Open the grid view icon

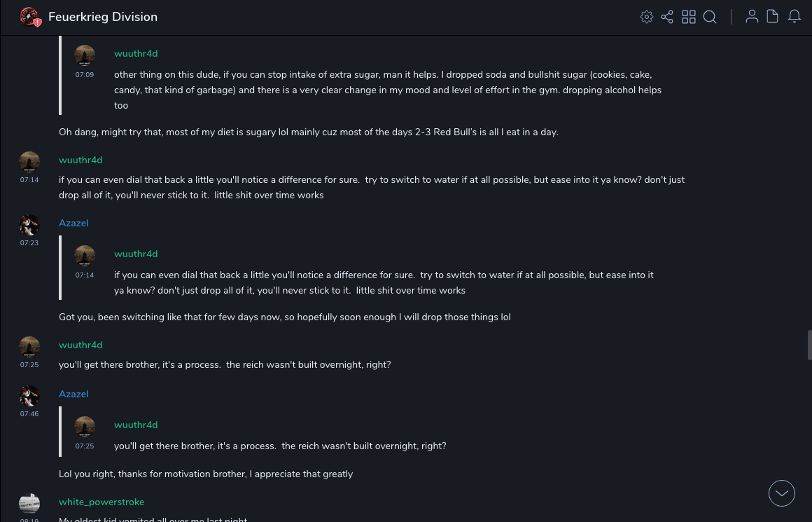click(x=689, y=17)
